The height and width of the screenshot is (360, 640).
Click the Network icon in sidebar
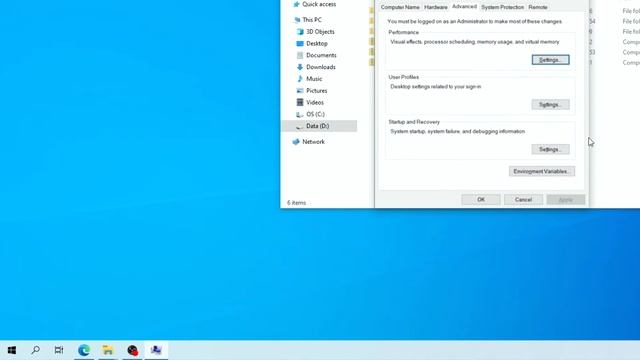click(x=296, y=142)
